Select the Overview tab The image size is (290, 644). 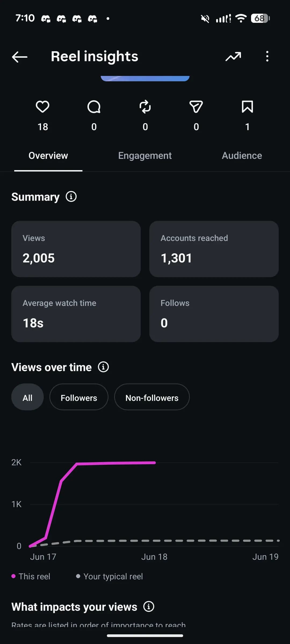pos(48,156)
